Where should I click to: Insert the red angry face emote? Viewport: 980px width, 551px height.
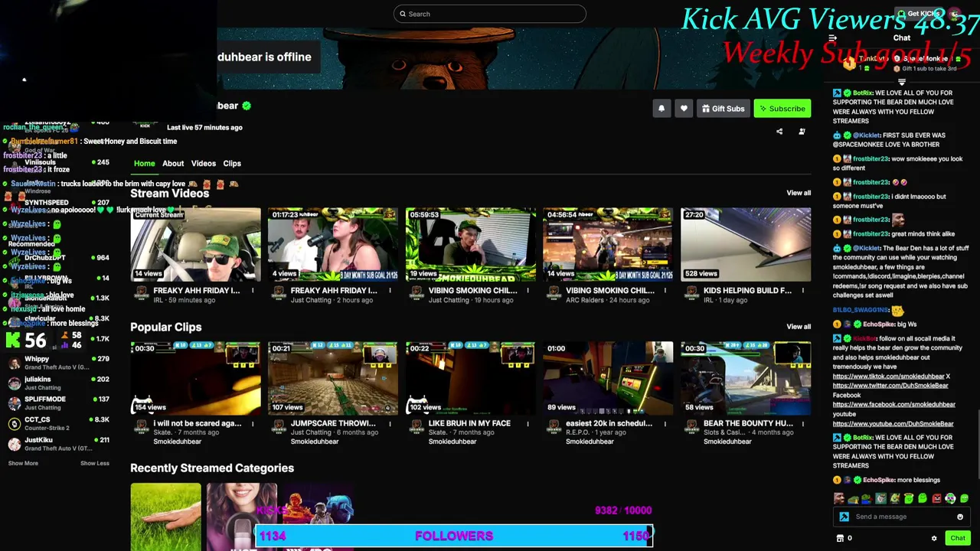pos(936,499)
